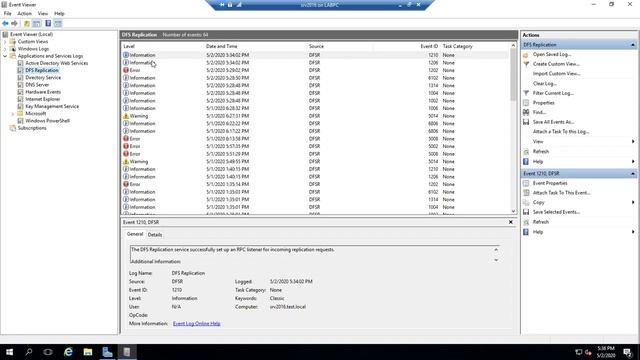Click the Save Selected Events disk icon

pyautogui.click(x=526, y=212)
